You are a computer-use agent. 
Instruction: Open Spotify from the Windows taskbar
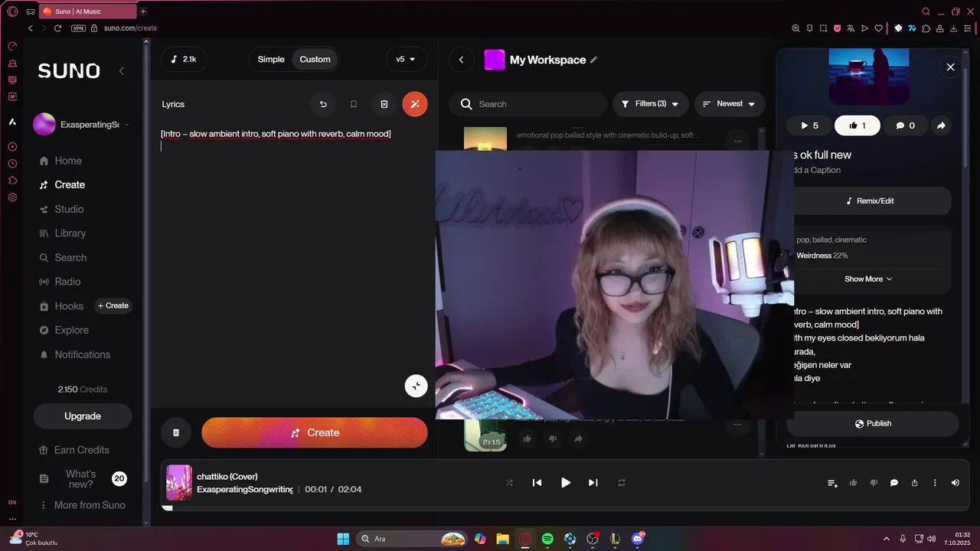point(547,539)
